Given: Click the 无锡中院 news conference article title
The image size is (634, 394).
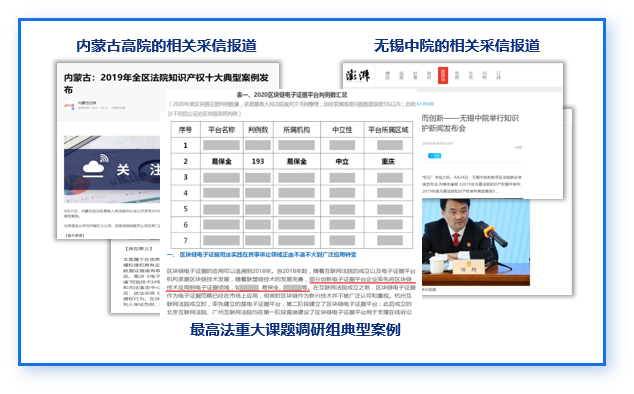Looking at the screenshot, I should (470, 123).
